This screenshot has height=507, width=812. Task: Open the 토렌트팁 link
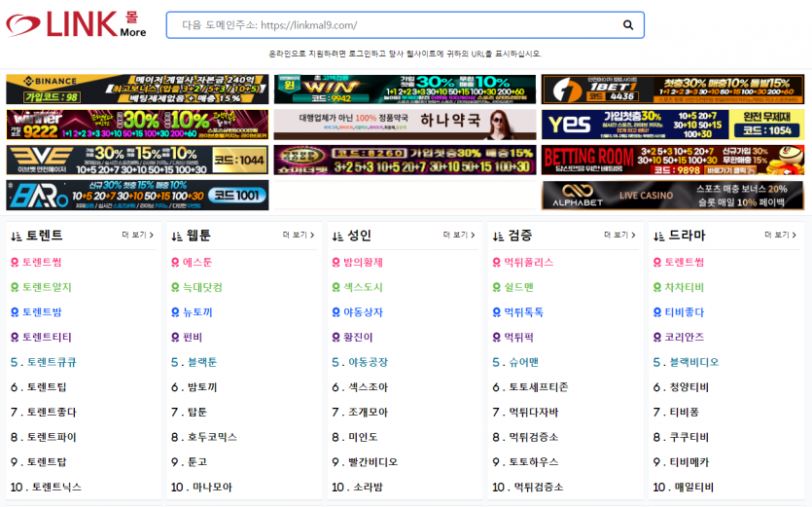47,387
